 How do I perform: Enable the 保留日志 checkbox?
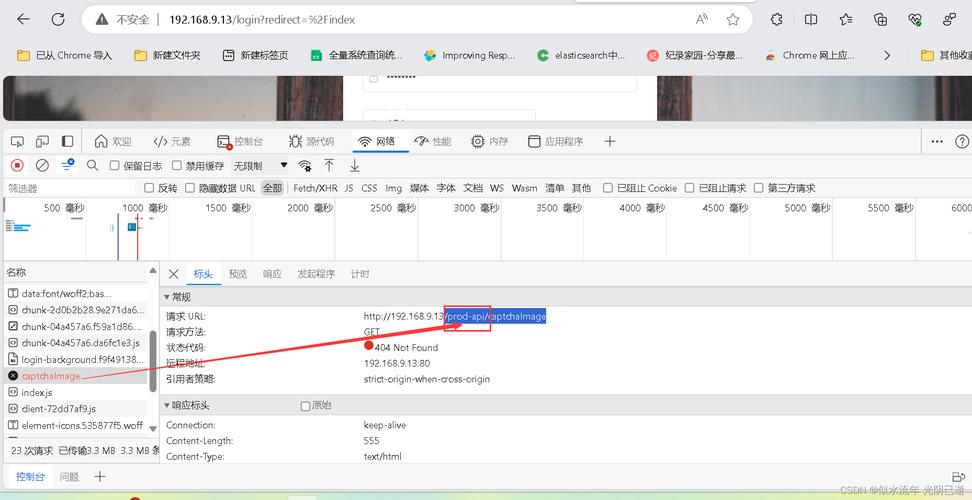pos(115,166)
